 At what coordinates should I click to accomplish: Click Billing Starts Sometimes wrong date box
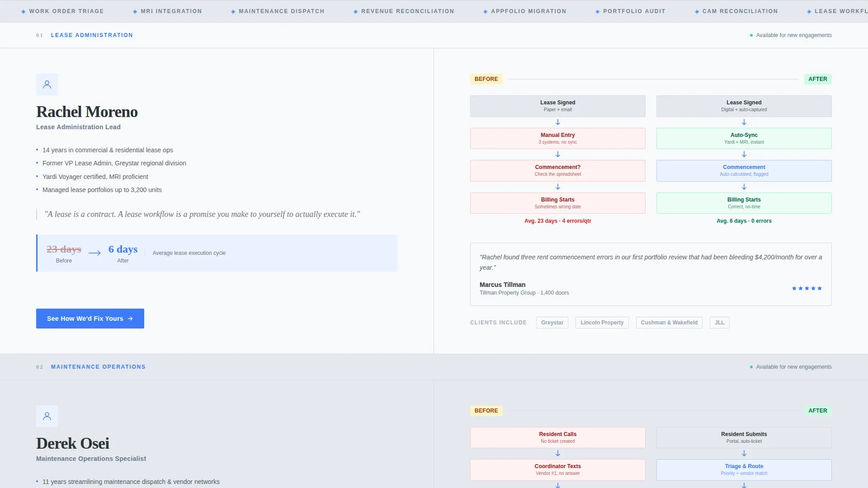click(558, 203)
